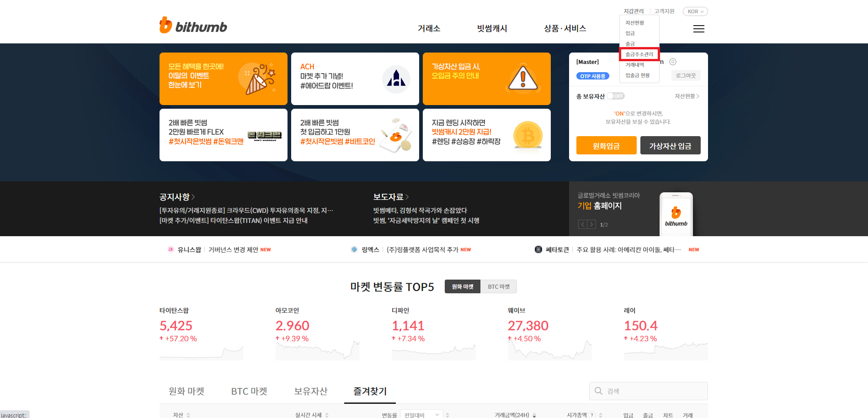This screenshot has height=418, width=868.
Task: Open 자산현황 link with chevron in account panel
Action: coord(687,96)
